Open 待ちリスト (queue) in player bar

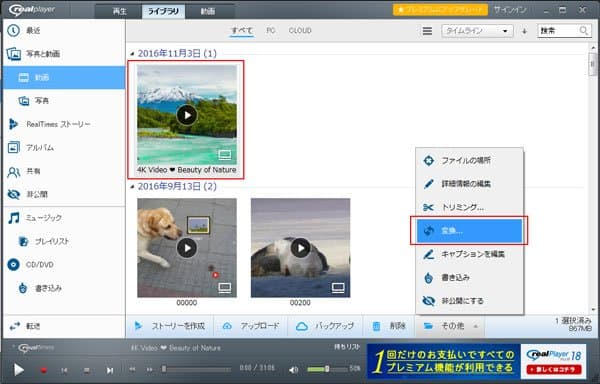[x=347, y=347]
